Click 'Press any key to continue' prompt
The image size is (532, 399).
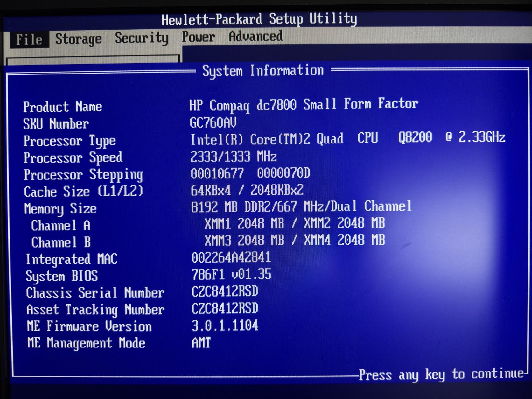click(x=441, y=374)
